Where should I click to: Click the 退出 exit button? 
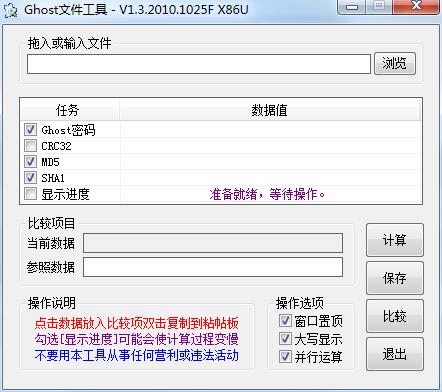395,354
